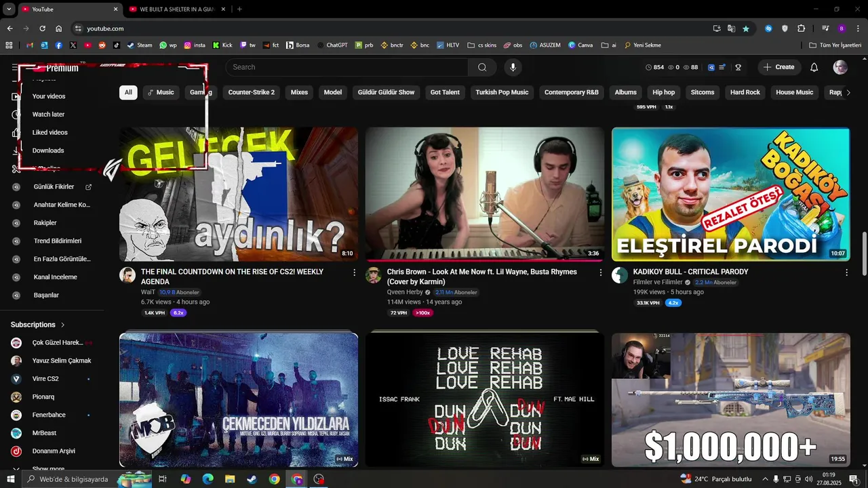Open the HLTV bookmark
868x488 pixels.
(x=447, y=45)
